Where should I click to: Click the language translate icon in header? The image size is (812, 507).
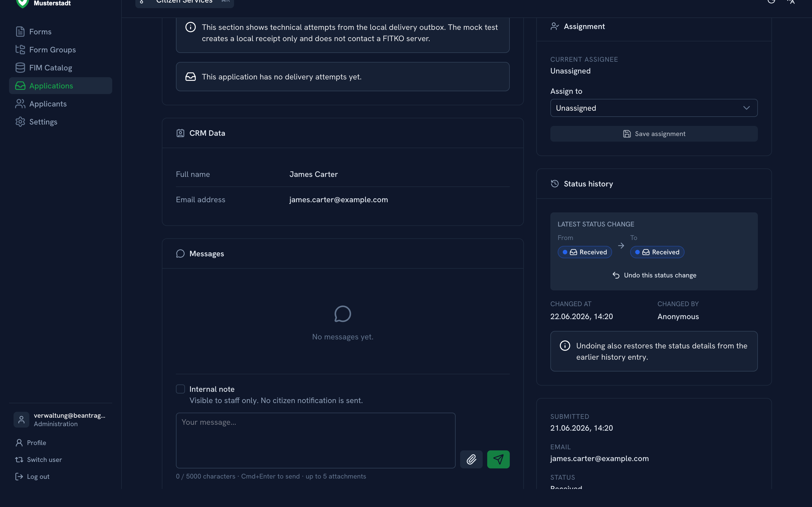791,2
